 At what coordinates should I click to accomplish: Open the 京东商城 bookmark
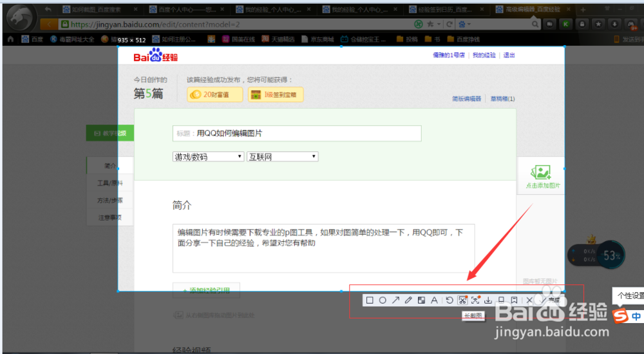coord(317,39)
